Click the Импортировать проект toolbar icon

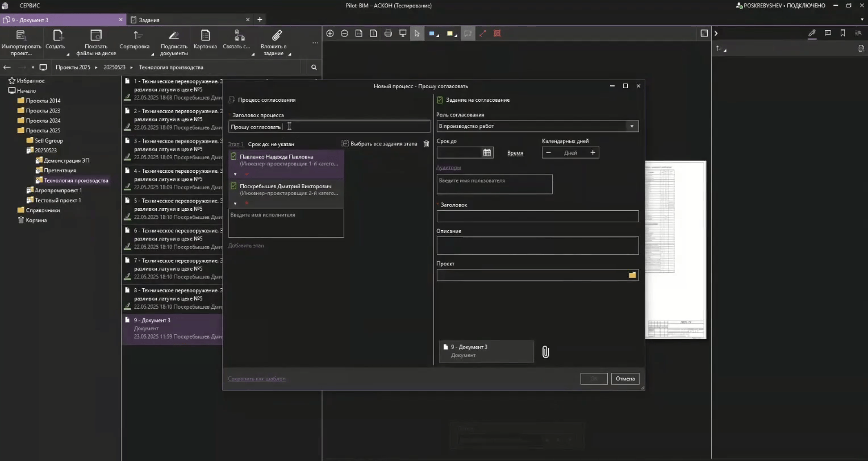(21, 36)
